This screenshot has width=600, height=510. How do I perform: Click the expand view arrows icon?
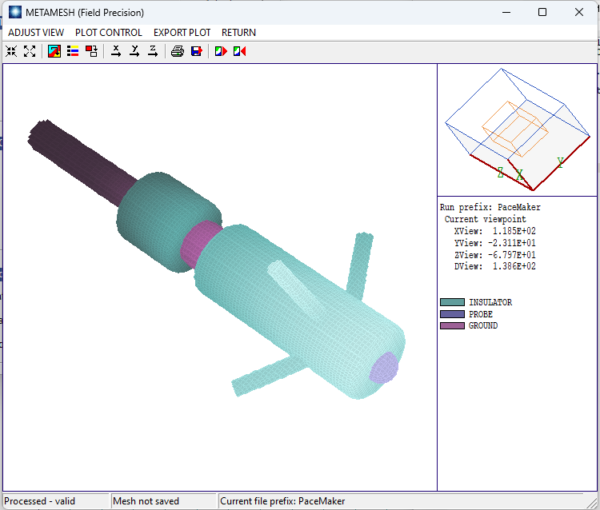pos(29,51)
